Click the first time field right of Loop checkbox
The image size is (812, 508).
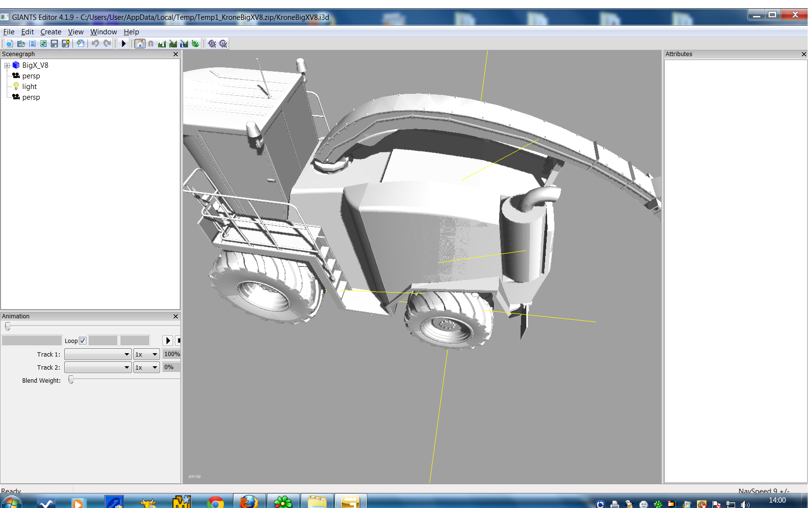coord(103,341)
